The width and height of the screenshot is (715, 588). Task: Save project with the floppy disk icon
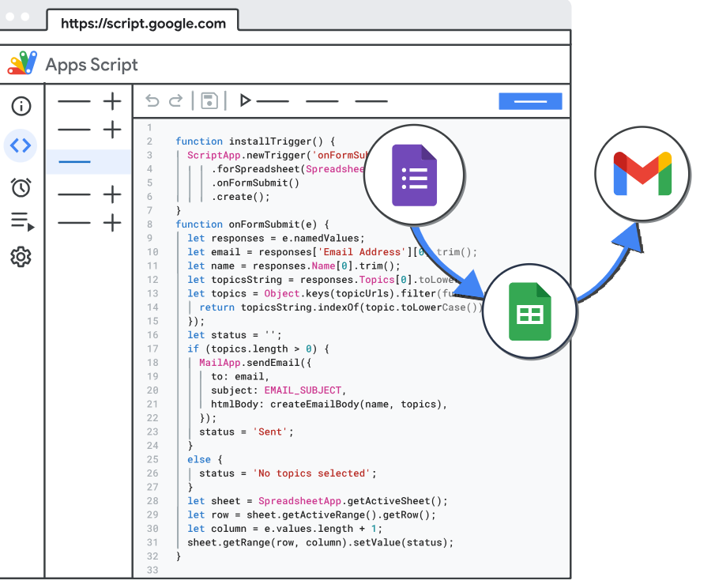click(x=209, y=101)
